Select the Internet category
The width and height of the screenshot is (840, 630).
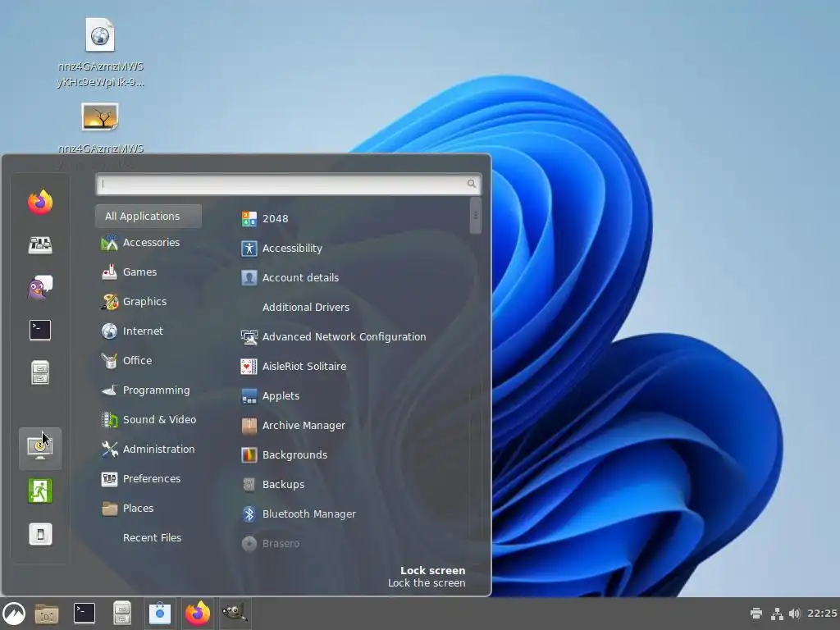click(x=132, y=331)
